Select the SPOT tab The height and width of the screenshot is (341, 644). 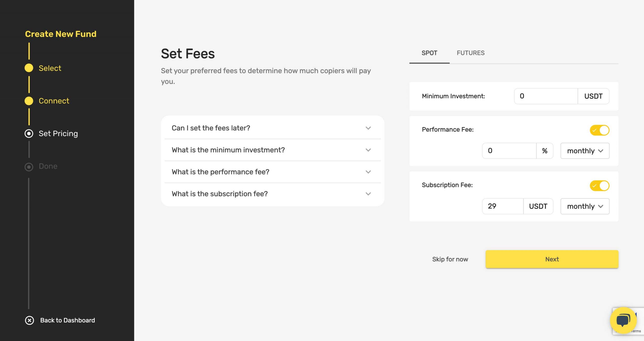coord(429,53)
